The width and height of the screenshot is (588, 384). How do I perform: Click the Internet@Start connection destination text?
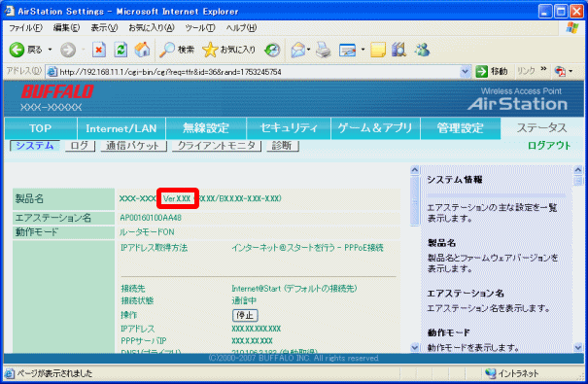(x=294, y=289)
